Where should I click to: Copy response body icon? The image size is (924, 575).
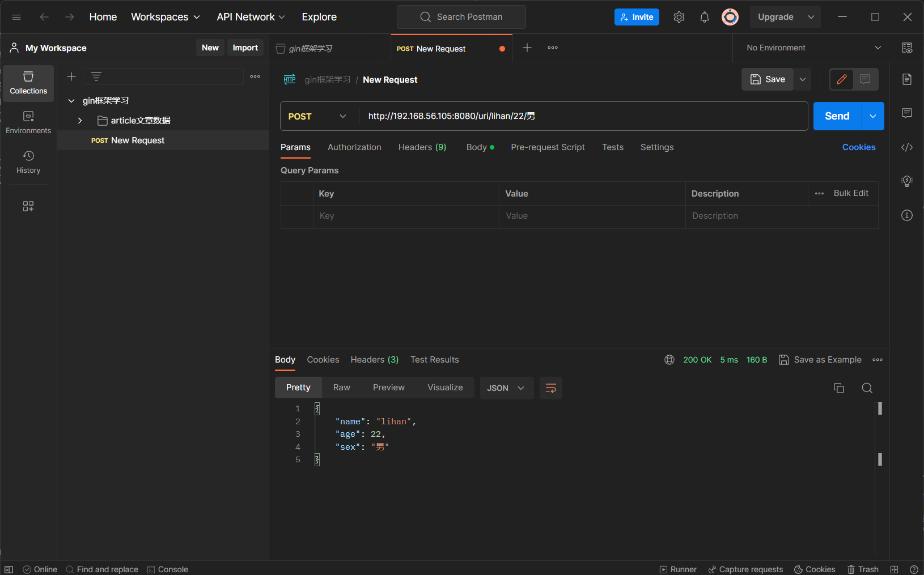pos(839,388)
